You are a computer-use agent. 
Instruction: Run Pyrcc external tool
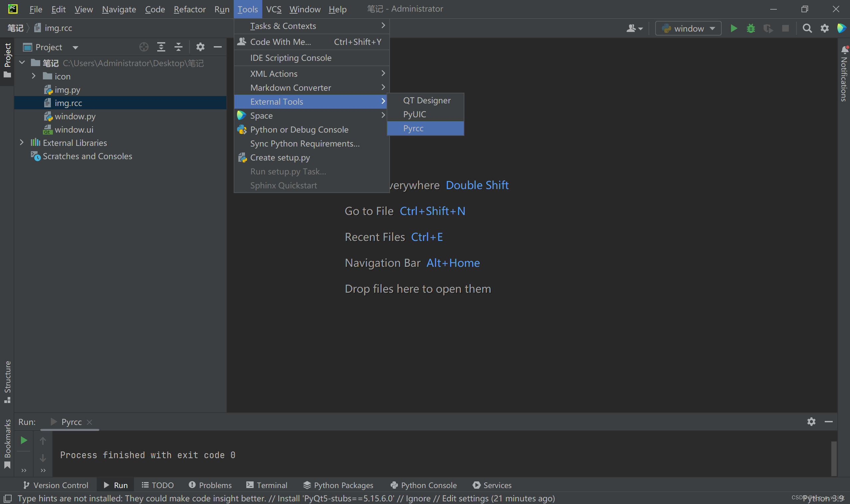[425, 128]
